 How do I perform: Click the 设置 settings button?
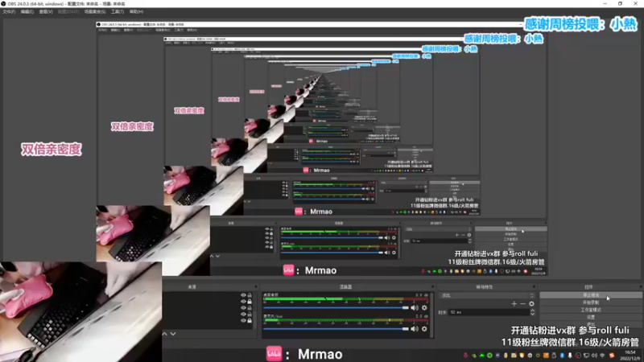click(x=591, y=317)
